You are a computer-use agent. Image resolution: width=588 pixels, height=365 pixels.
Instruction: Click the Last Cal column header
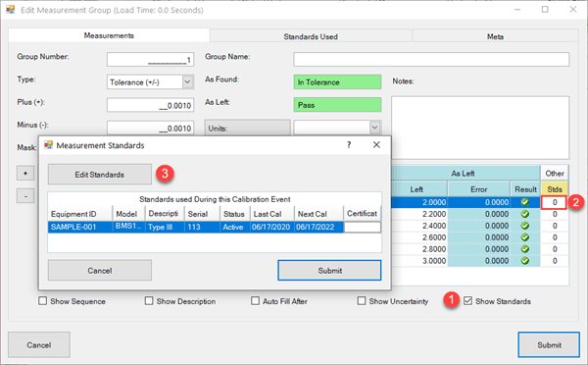pos(272,214)
